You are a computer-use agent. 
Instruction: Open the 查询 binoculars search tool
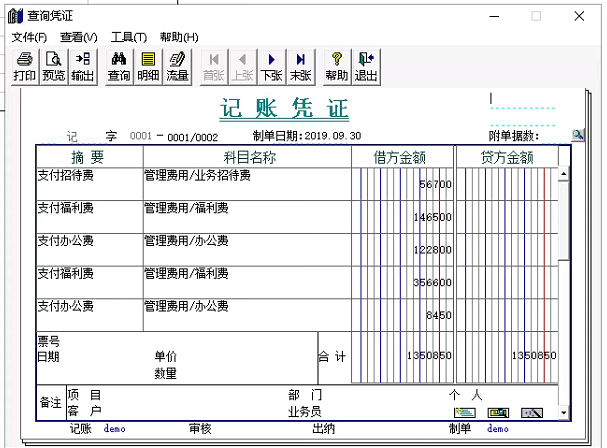pos(119,67)
